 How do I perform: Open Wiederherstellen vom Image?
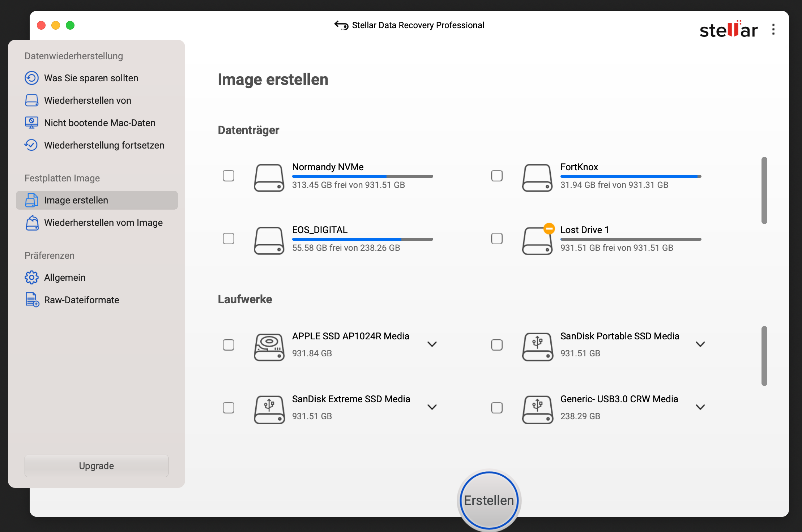point(97,223)
